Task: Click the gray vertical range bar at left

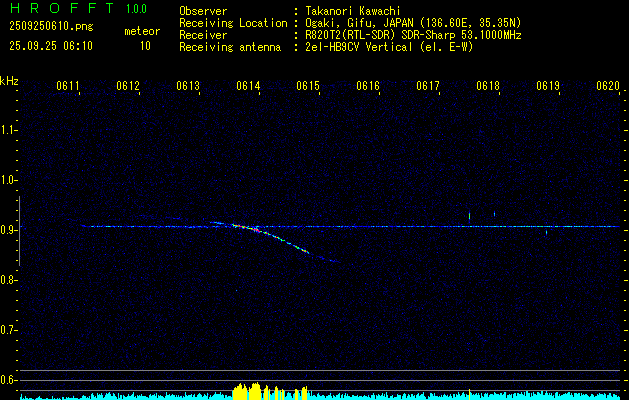Action: click(x=19, y=231)
